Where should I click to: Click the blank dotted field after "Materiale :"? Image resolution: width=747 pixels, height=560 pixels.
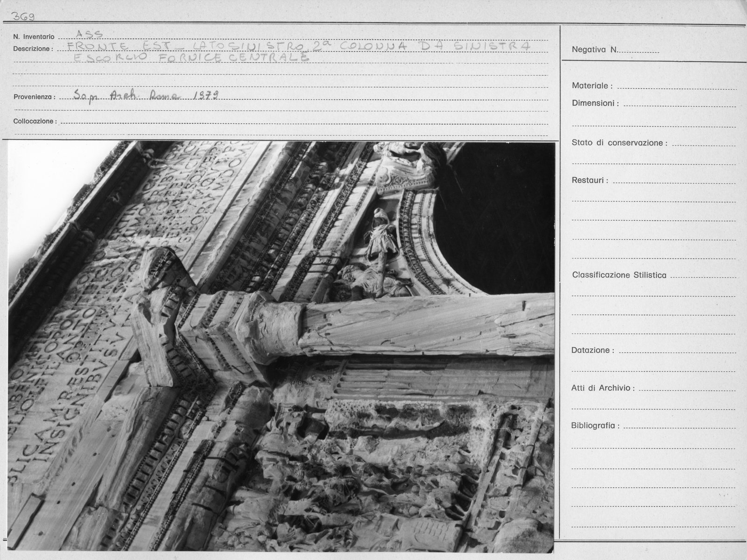point(676,87)
